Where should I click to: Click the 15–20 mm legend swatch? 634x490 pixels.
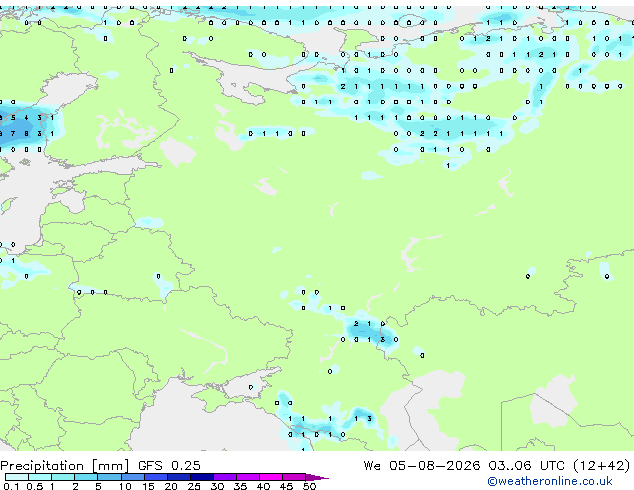pos(155,477)
